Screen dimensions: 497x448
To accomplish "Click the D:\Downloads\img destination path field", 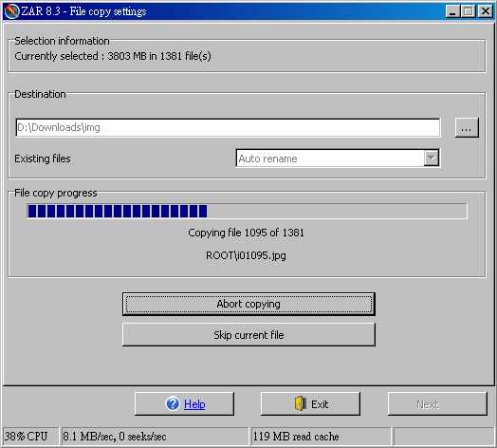I will (228, 127).
